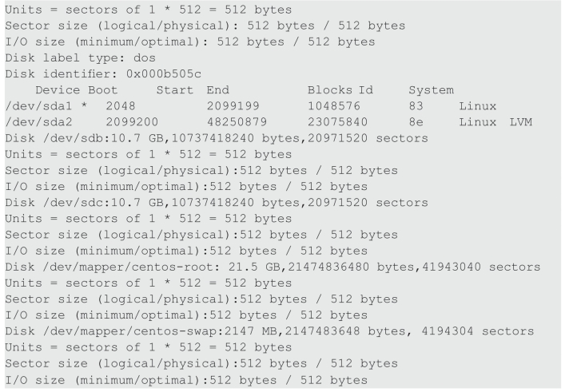
Task: Click the Blocks column header
Action: [330, 90]
